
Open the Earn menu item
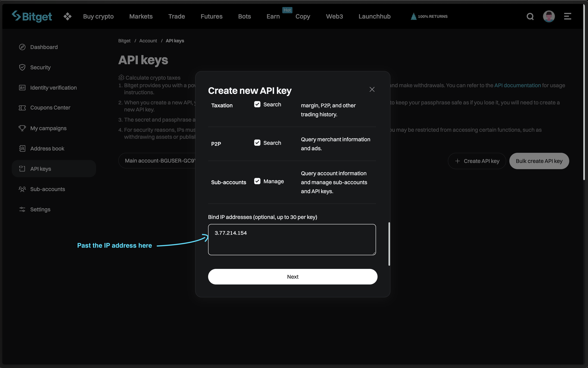(x=273, y=16)
